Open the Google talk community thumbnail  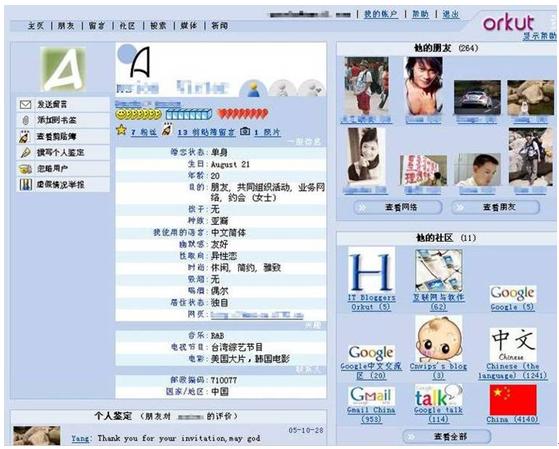coord(438,395)
